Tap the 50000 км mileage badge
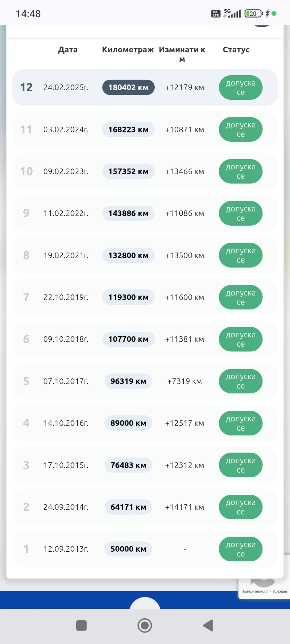290x644 pixels. point(128,549)
